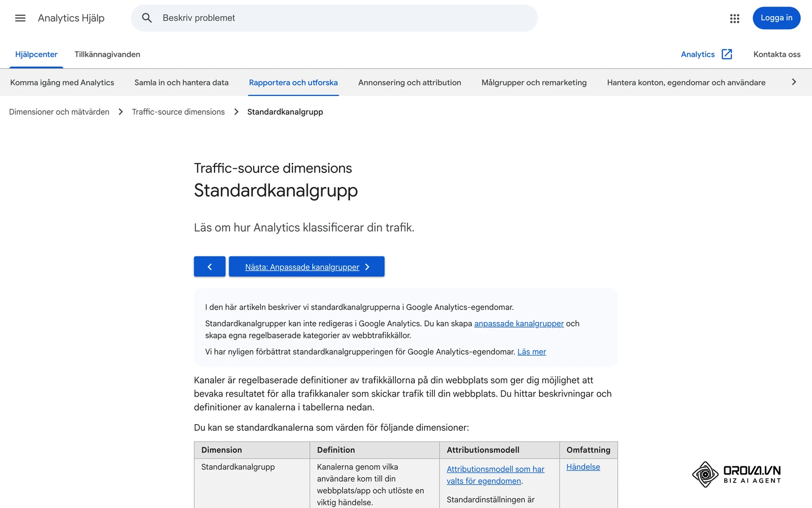
Task: Follow the 'Läs mer' link
Action: tap(532, 352)
